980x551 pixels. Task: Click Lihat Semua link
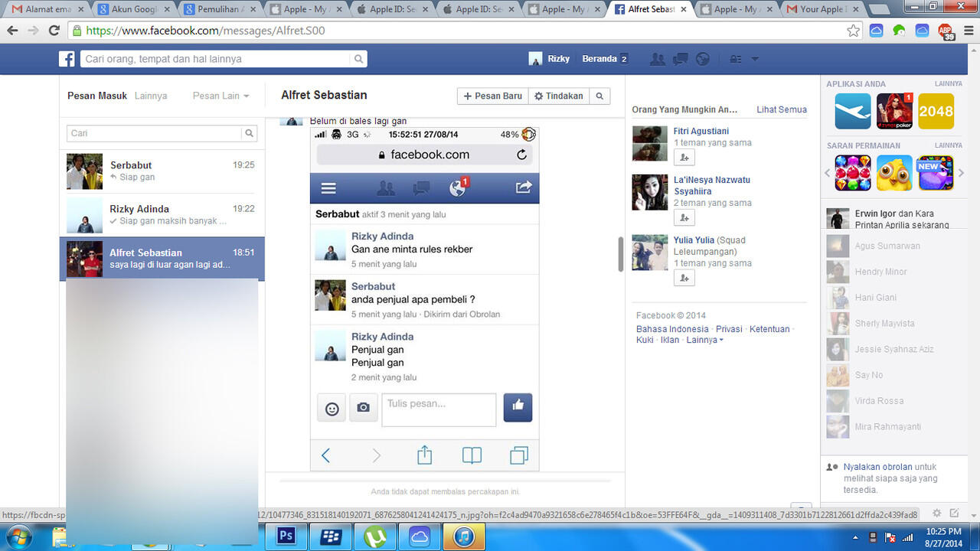pyautogui.click(x=782, y=109)
